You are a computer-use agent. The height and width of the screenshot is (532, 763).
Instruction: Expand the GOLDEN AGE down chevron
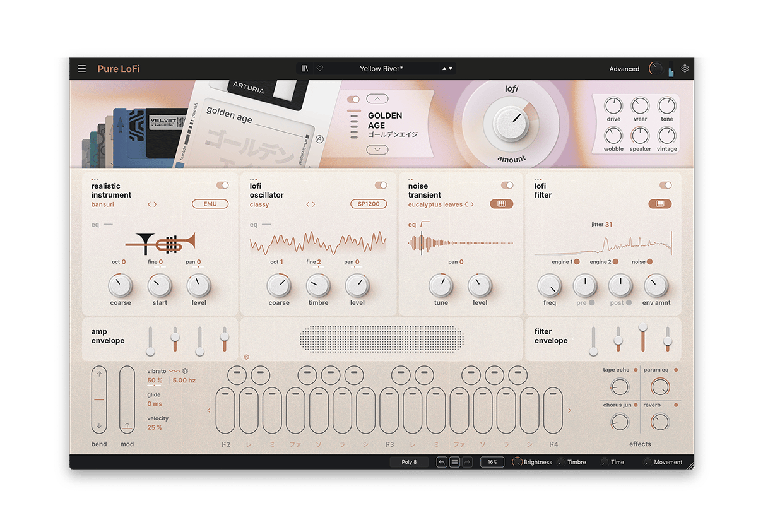pyautogui.click(x=377, y=150)
